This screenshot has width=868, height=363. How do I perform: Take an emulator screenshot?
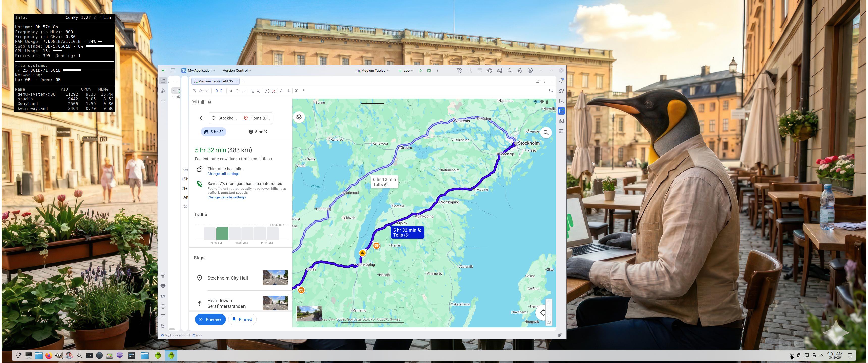267,91
